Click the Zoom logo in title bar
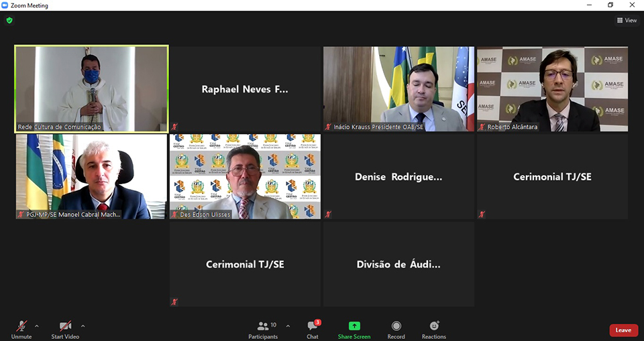This screenshot has width=644, height=341. 5,5
